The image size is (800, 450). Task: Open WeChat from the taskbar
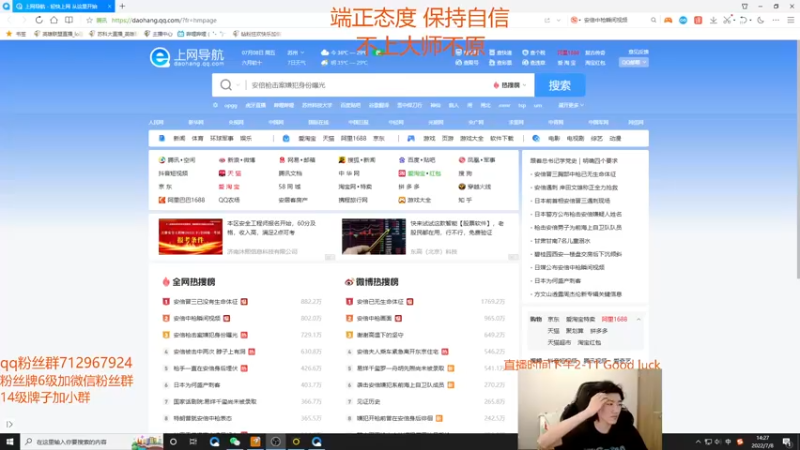click(x=235, y=441)
